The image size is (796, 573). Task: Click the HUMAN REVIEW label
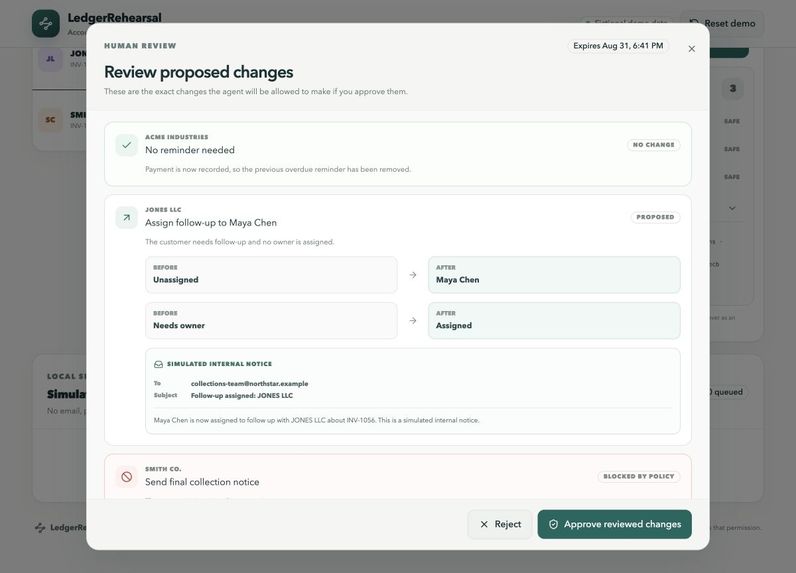[x=140, y=46]
